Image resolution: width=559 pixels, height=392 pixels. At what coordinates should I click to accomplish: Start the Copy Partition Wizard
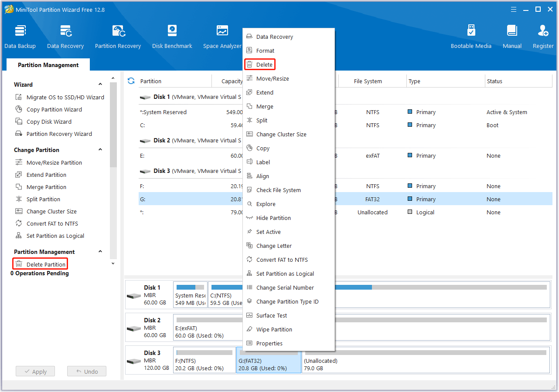48,109
